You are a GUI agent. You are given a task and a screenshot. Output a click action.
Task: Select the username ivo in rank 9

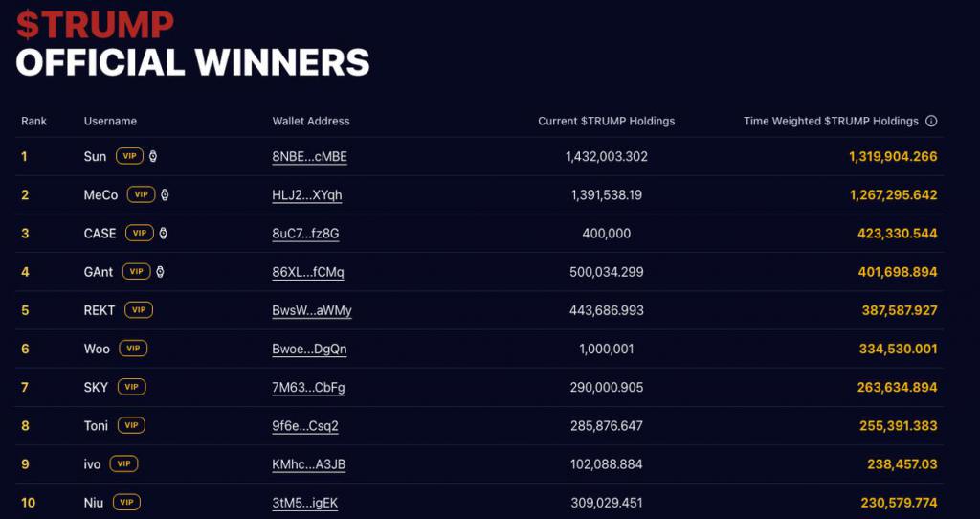pyautogui.click(x=93, y=464)
